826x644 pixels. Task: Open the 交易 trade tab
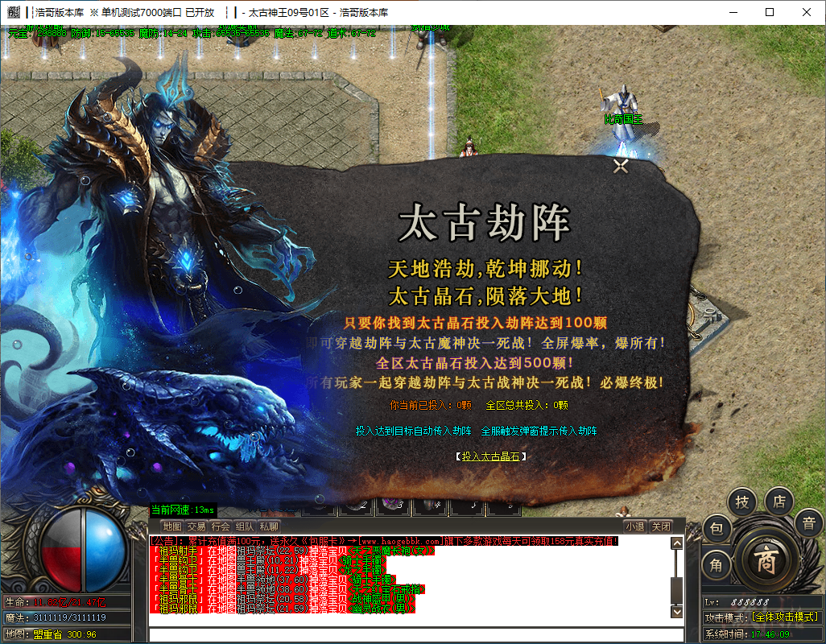click(x=196, y=526)
